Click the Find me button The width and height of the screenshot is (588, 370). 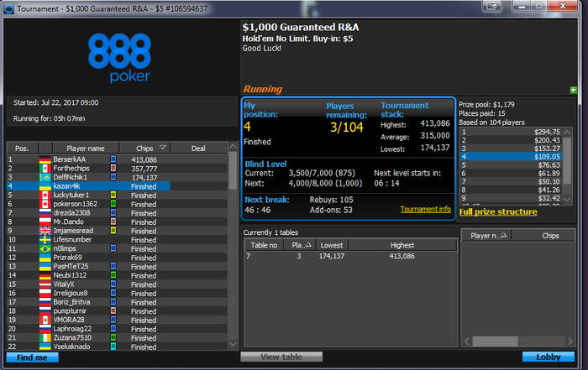click(x=32, y=357)
